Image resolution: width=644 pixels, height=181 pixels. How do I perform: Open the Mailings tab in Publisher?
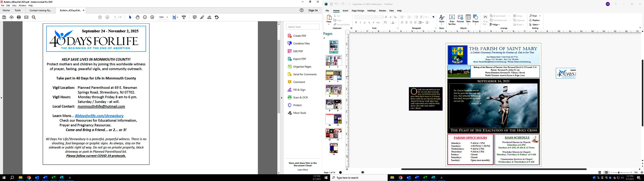(372, 11)
